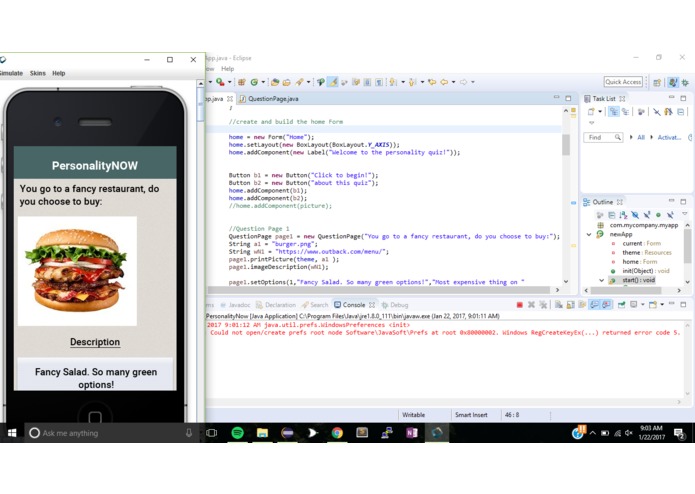The image size is (695, 494).
Task: Open the Help menu in simulator window
Action: pos(59,73)
